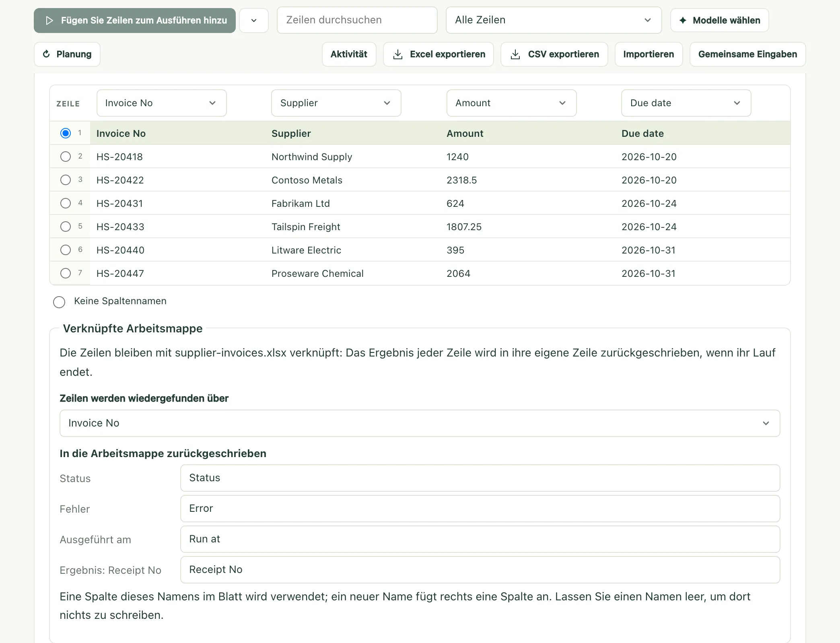Image resolution: width=840 pixels, height=643 pixels.
Task: Click the Receipt No write-back field
Action: [480, 570]
